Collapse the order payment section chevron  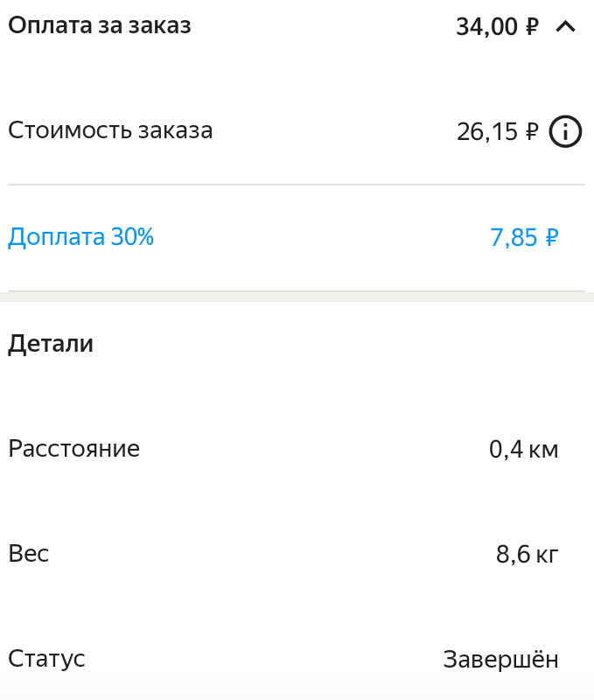(565, 27)
